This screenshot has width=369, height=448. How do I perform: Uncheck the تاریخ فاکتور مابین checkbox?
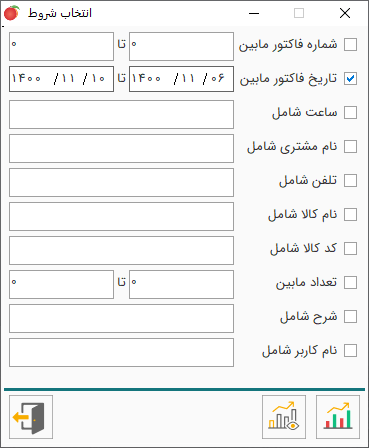[350, 78]
